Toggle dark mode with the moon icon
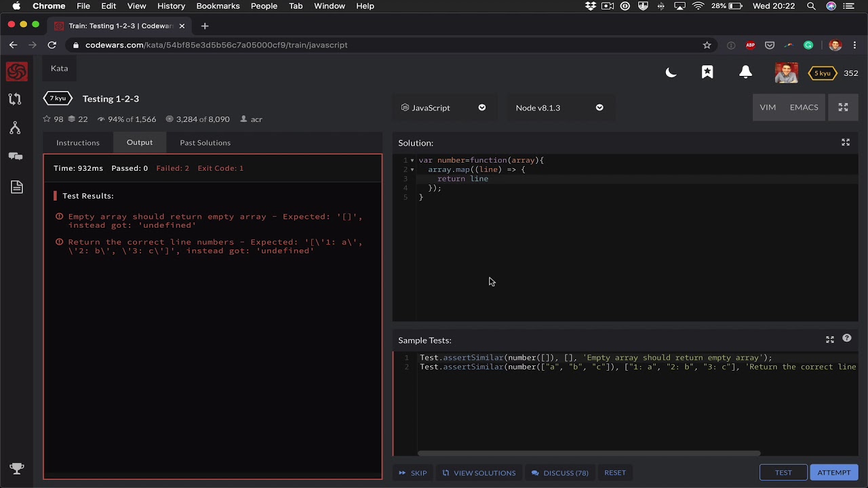Viewport: 868px width, 488px height. click(671, 73)
